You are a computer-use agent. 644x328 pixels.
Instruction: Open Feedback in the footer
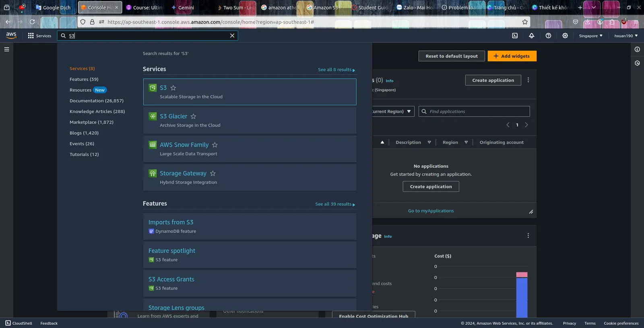click(49, 323)
